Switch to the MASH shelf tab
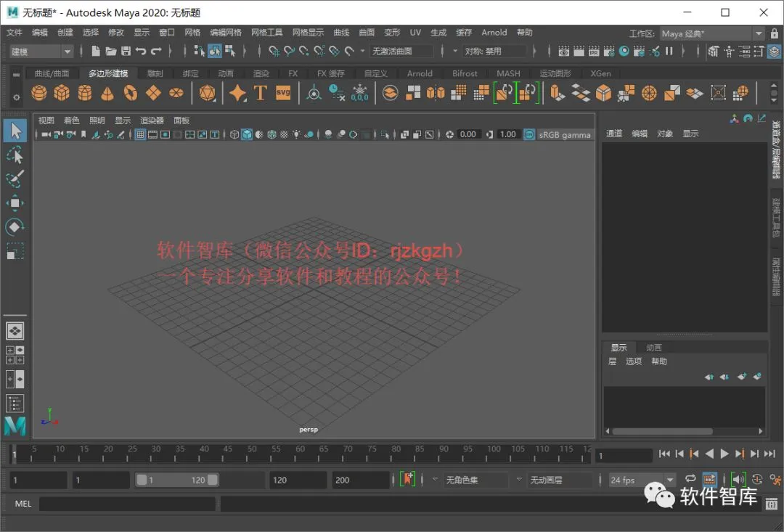This screenshot has width=784, height=532. coord(508,73)
